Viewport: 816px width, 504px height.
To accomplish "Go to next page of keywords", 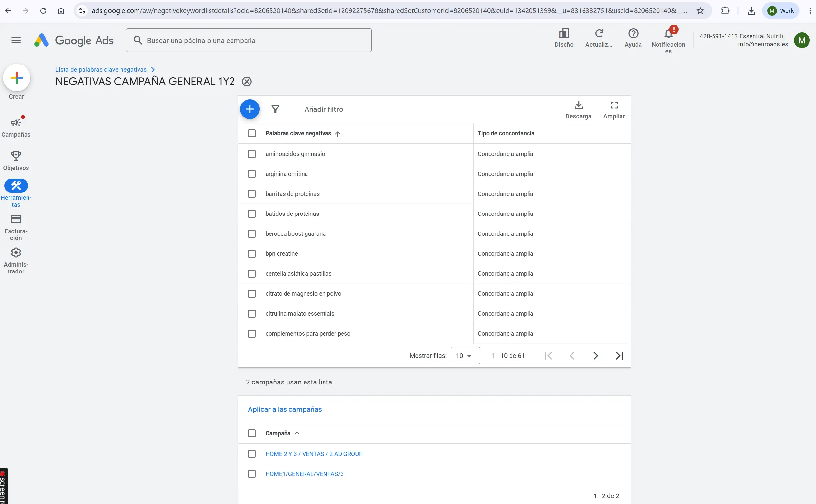I will click(595, 356).
